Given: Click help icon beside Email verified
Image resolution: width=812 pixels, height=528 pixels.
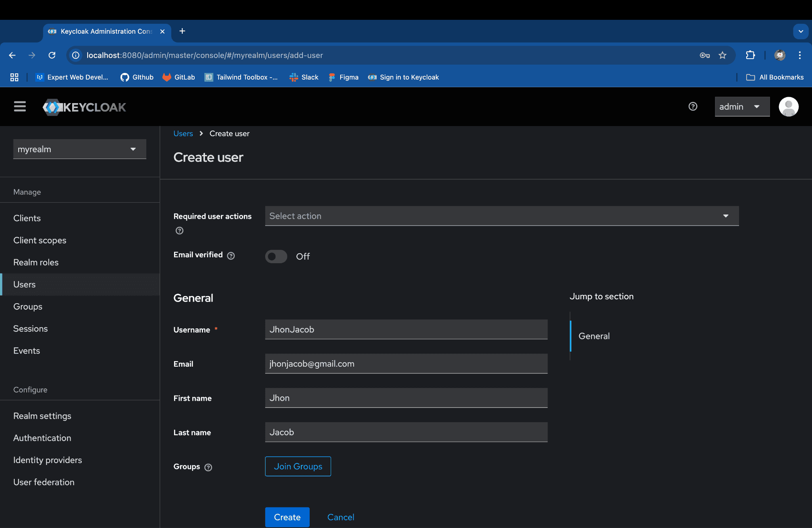Looking at the screenshot, I should click(x=231, y=256).
